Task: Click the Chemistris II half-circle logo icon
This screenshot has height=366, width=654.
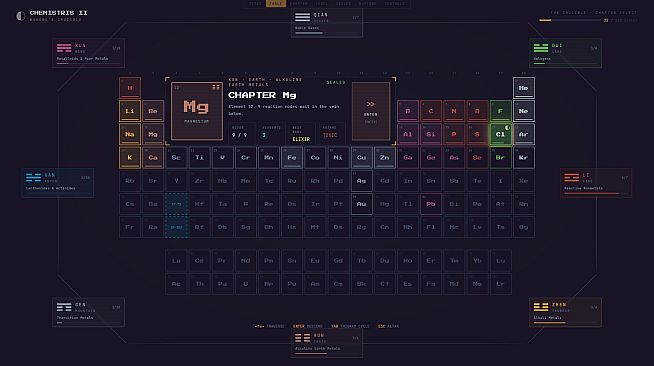Action: [x=20, y=16]
